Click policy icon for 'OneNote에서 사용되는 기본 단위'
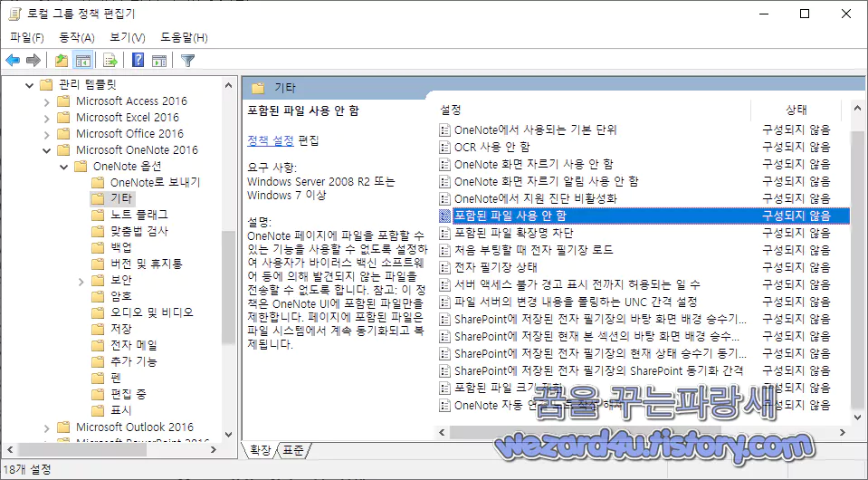Image resolution: width=868 pixels, height=480 pixels. (x=444, y=130)
